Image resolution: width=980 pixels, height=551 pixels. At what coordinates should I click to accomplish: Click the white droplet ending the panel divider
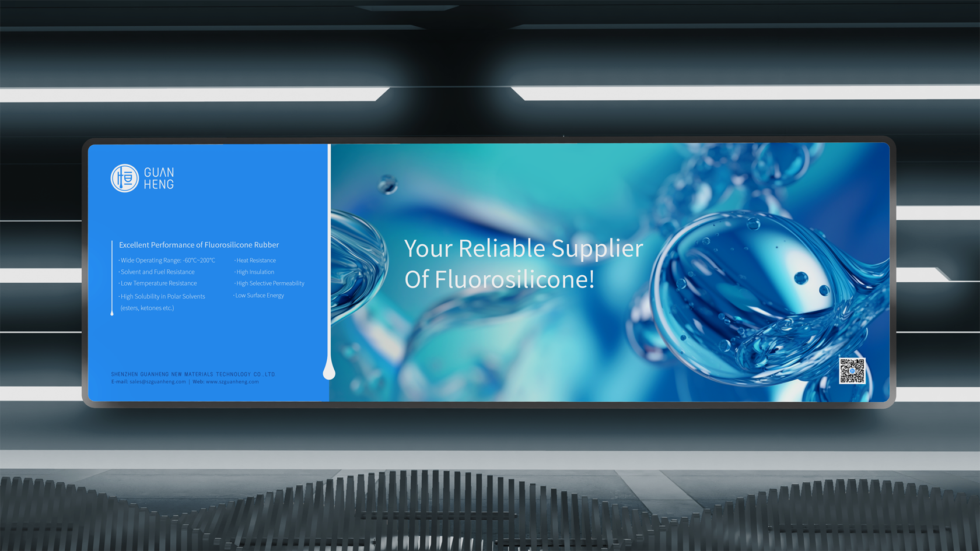(329, 371)
